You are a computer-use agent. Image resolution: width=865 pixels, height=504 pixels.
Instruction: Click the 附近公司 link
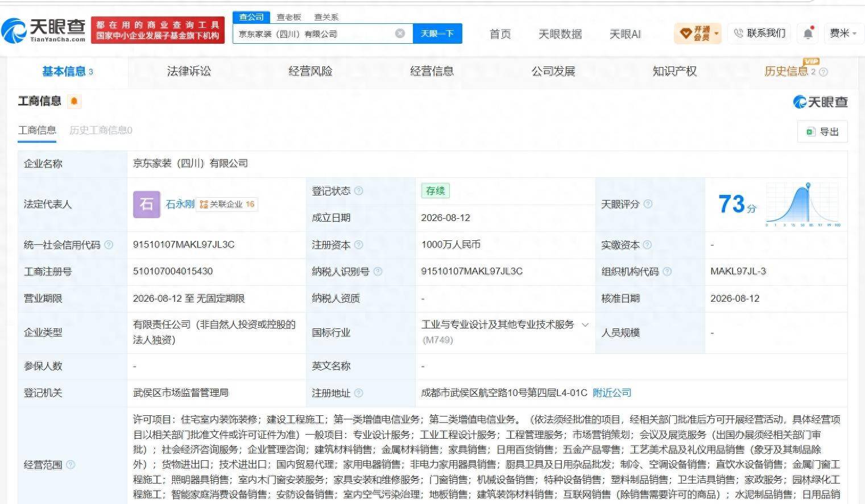click(612, 393)
